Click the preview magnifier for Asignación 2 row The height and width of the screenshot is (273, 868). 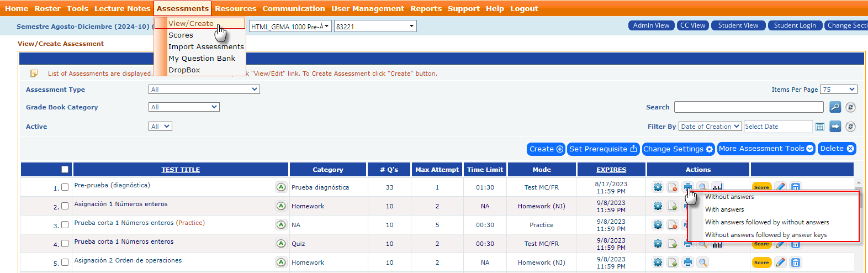pos(702,262)
